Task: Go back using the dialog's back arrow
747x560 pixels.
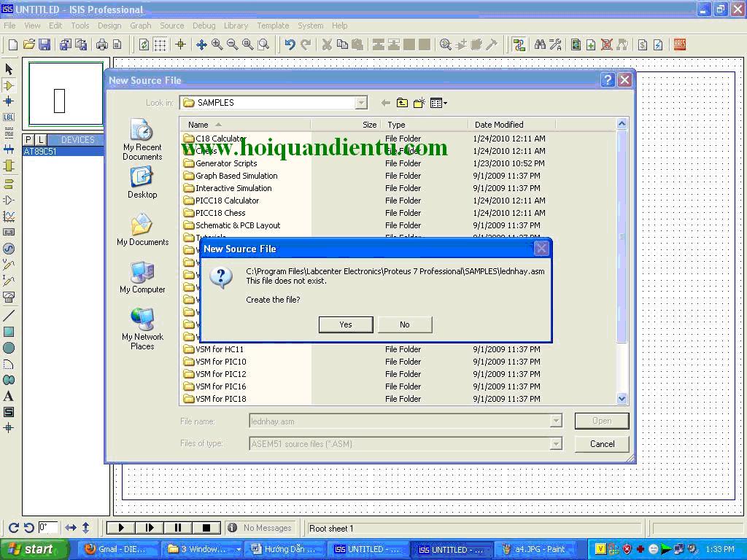Action: (385, 103)
